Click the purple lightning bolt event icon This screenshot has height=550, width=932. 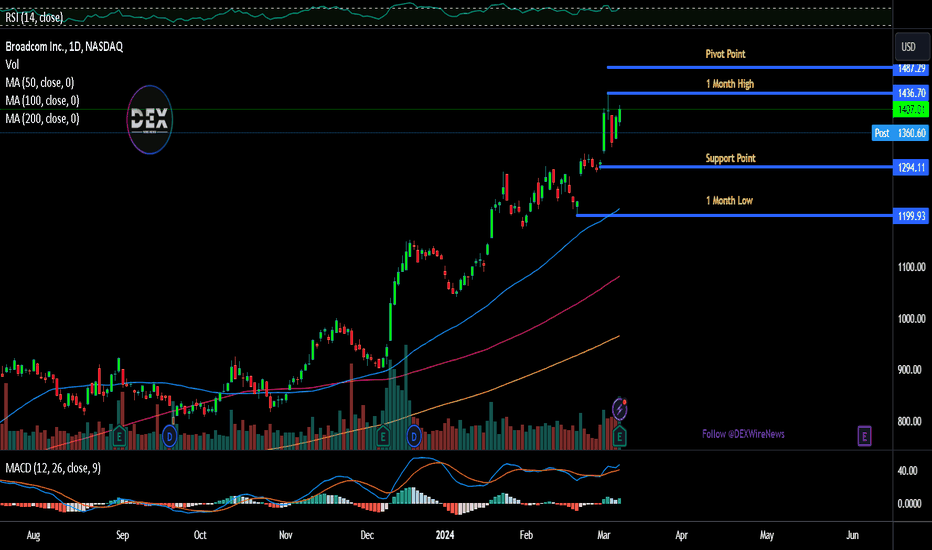pyautogui.click(x=619, y=408)
